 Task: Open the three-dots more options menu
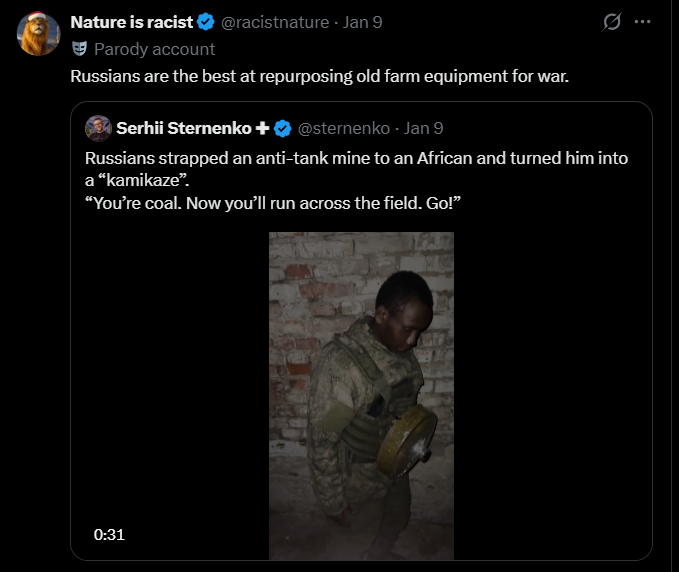(643, 22)
